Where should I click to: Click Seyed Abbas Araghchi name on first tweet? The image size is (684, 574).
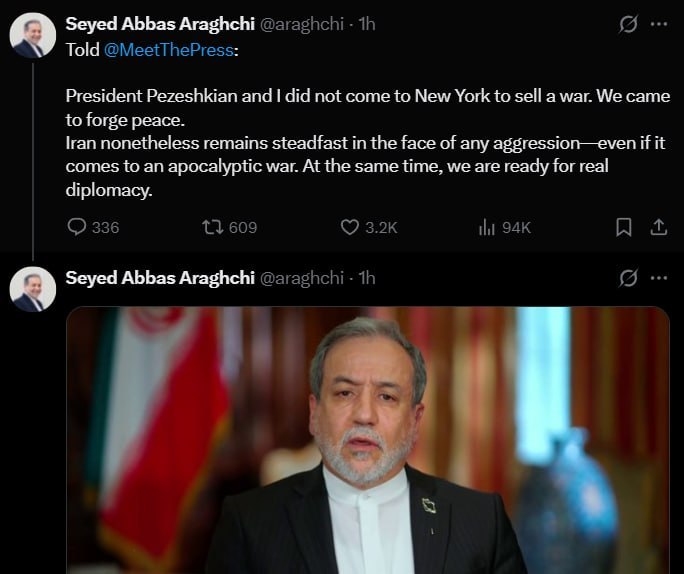[160, 24]
